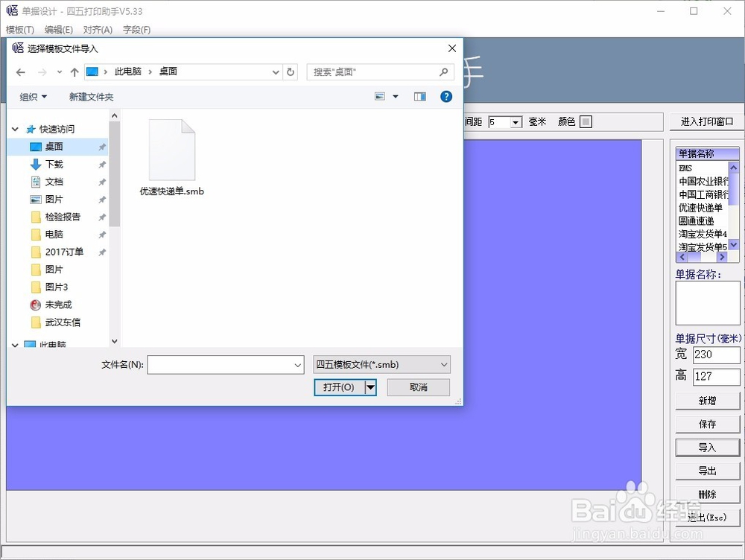
Task: Open the 对齐(A) menu
Action: [98, 30]
